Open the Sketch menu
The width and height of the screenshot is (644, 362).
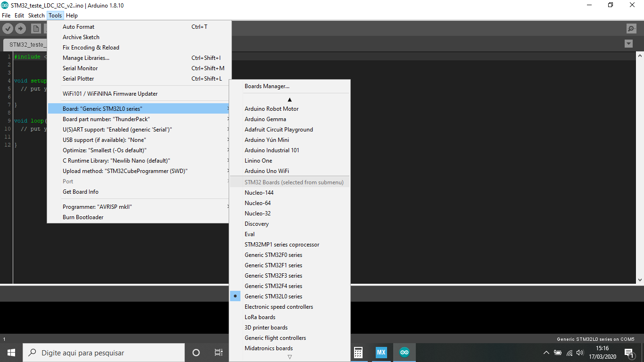tap(36, 16)
